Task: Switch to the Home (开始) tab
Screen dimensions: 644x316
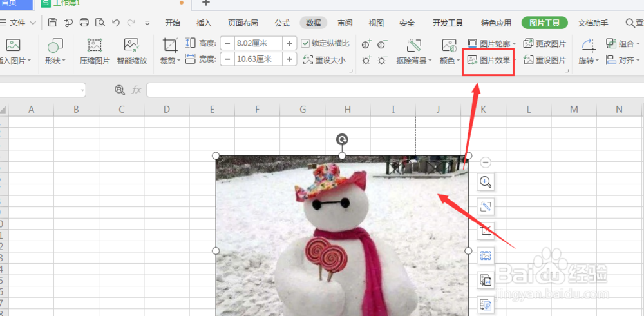Action: pos(173,23)
